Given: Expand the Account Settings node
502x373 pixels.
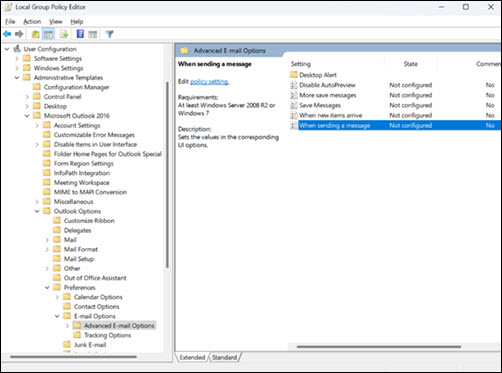Looking at the screenshot, I should click(x=37, y=125).
